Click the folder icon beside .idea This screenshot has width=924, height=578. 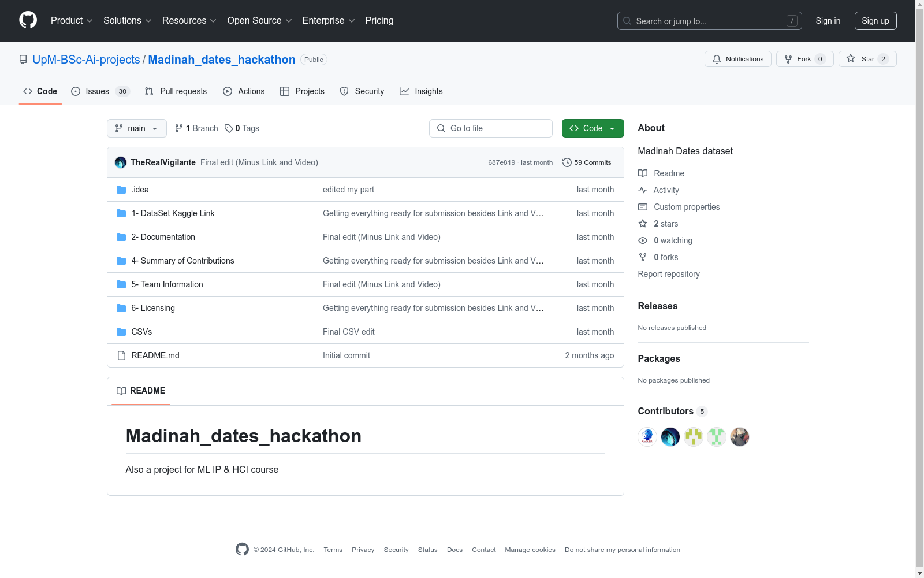[121, 190]
